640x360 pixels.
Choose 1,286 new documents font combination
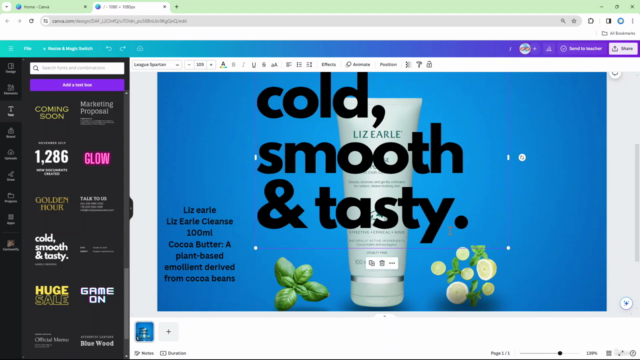[x=52, y=158]
